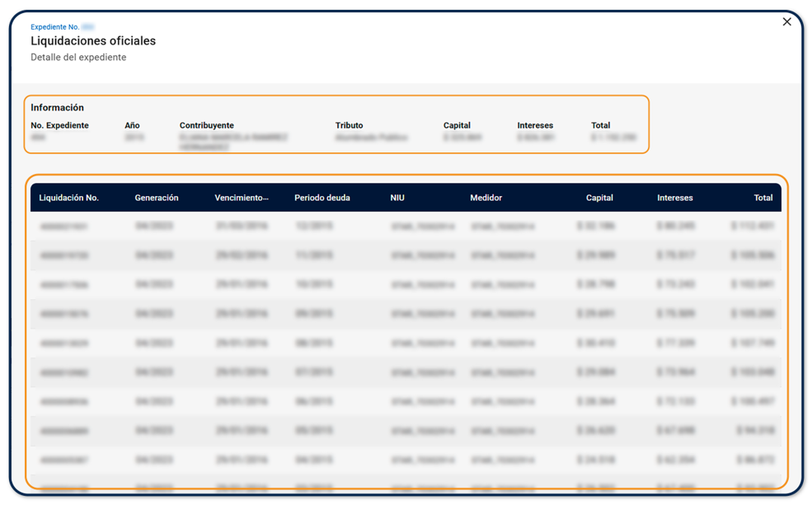Select the first liquidation row in table

(x=406, y=226)
